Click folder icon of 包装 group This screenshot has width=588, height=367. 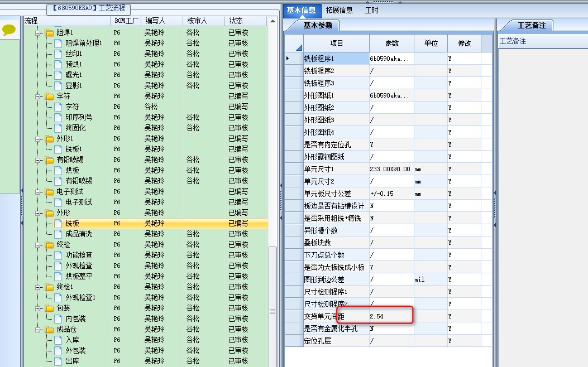point(50,308)
